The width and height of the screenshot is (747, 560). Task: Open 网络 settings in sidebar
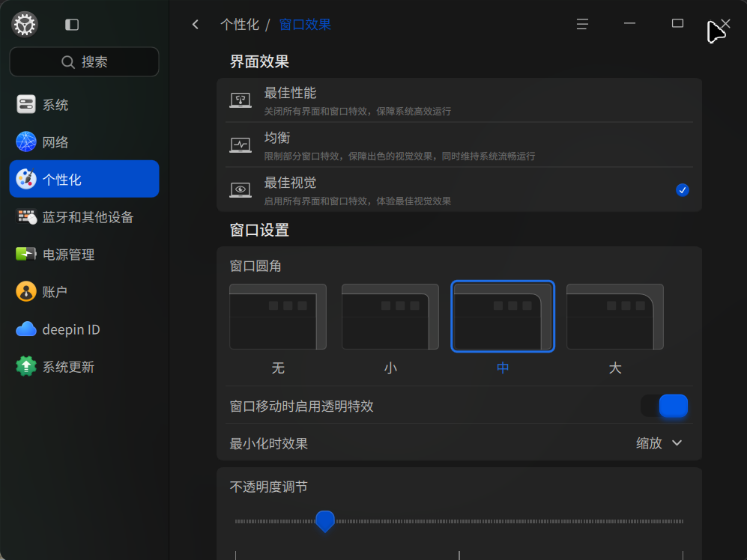click(x=85, y=142)
